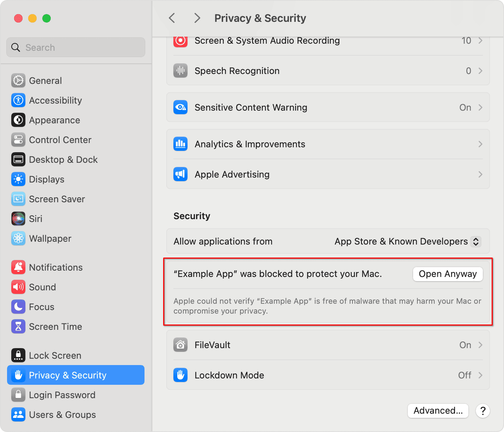Select the Focus moon icon
This screenshot has height=432, width=504.
coord(18,307)
